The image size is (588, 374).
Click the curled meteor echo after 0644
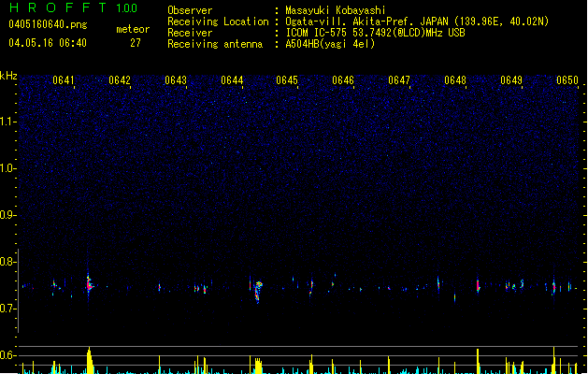(x=258, y=291)
